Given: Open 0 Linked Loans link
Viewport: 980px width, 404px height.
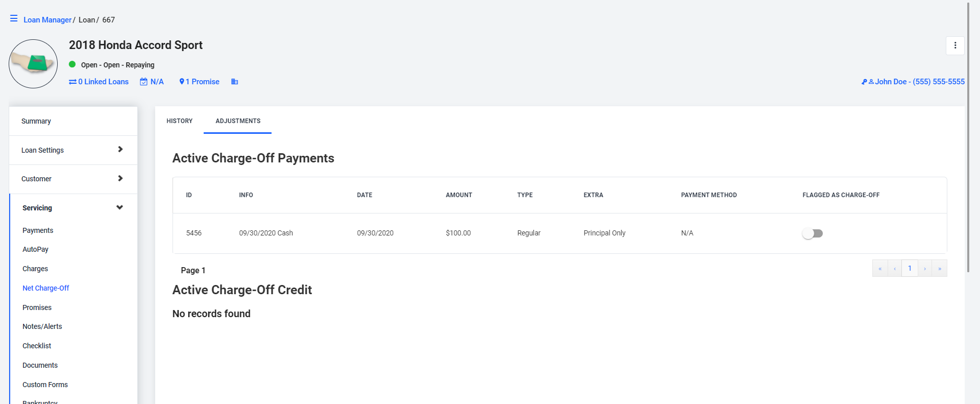Looking at the screenshot, I should point(99,82).
